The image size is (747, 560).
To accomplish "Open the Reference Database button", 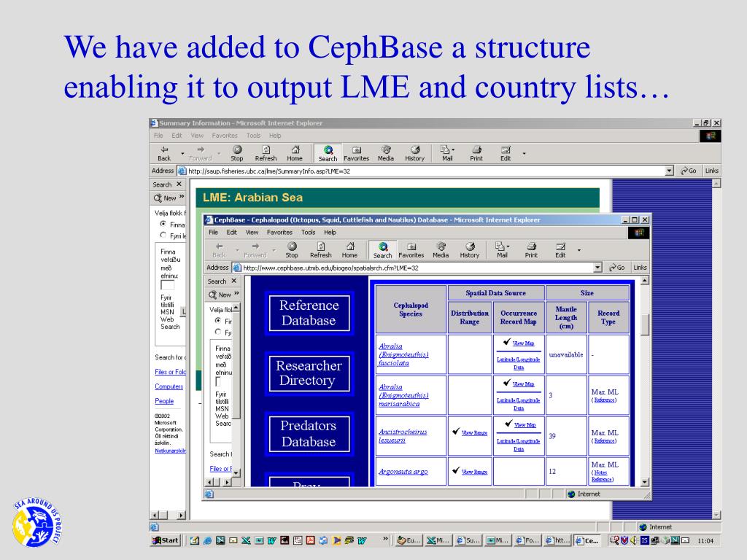I will (x=309, y=313).
